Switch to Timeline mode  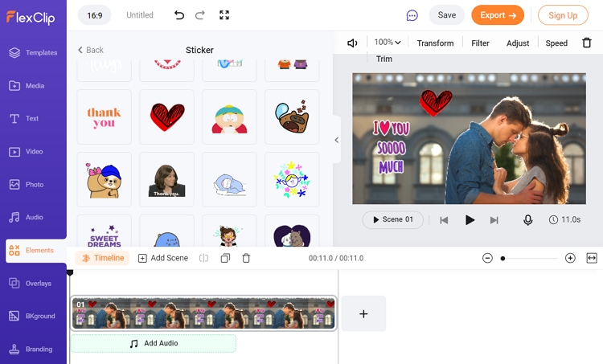click(x=102, y=258)
